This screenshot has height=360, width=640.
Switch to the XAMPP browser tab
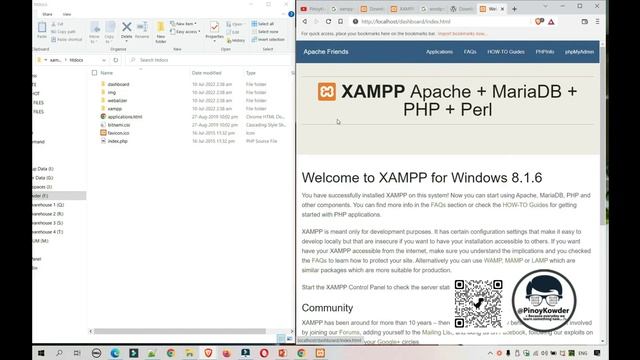click(x=403, y=9)
